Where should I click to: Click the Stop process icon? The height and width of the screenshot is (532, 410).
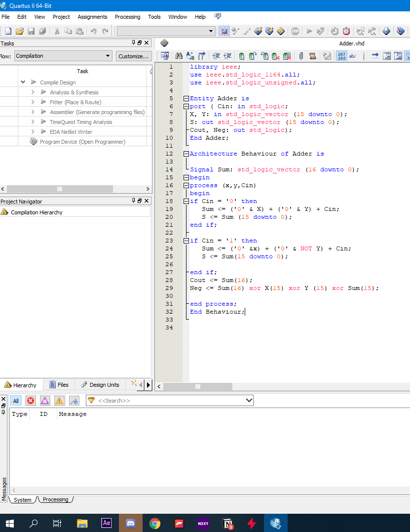point(295,31)
